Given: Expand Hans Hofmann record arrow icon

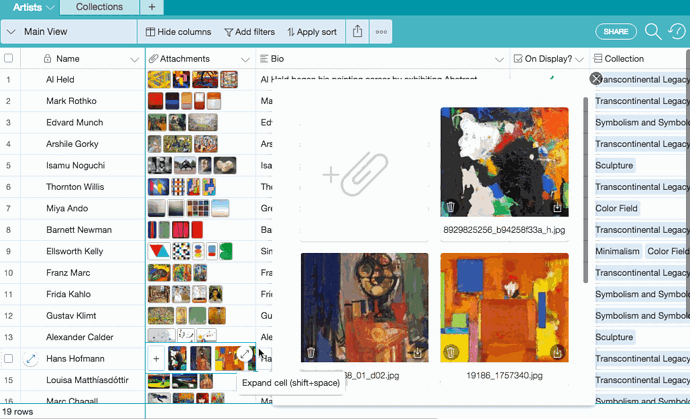Looking at the screenshot, I should click(x=30, y=359).
